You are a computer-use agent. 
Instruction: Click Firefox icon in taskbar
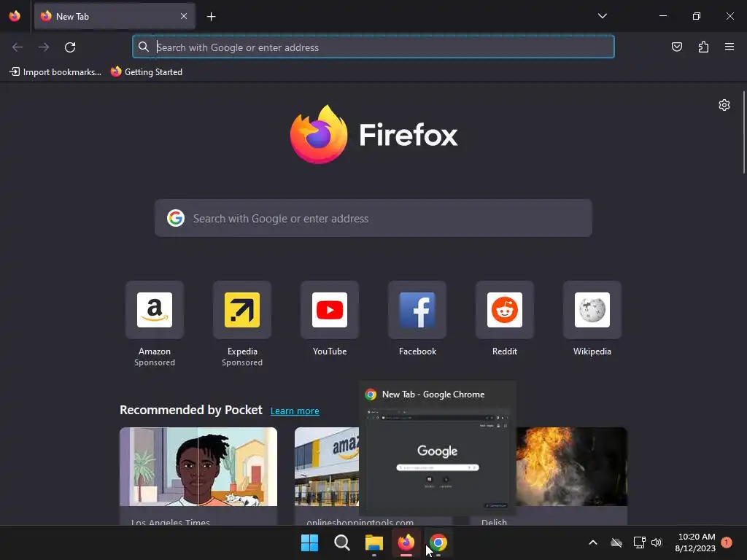pyautogui.click(x=406, y=542)
